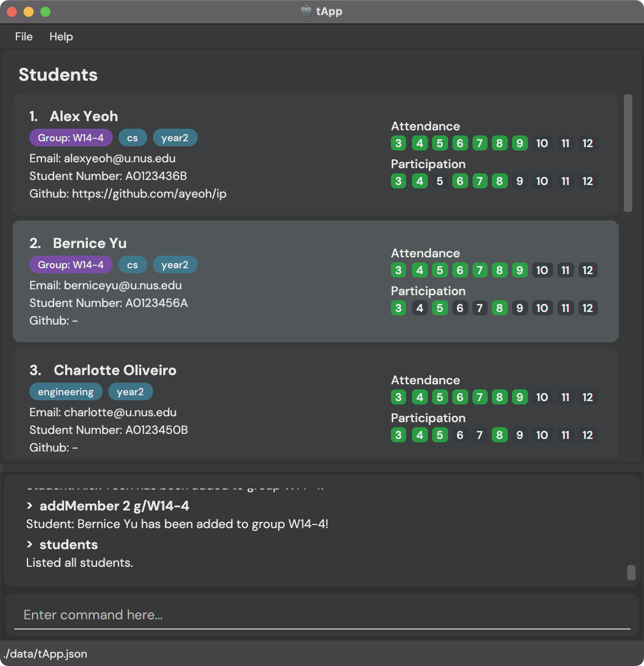Click Bernice Yu's Attendance label
Image resolution: width=644 pixels, height=666 pixels.
click(x=425, y=253)
